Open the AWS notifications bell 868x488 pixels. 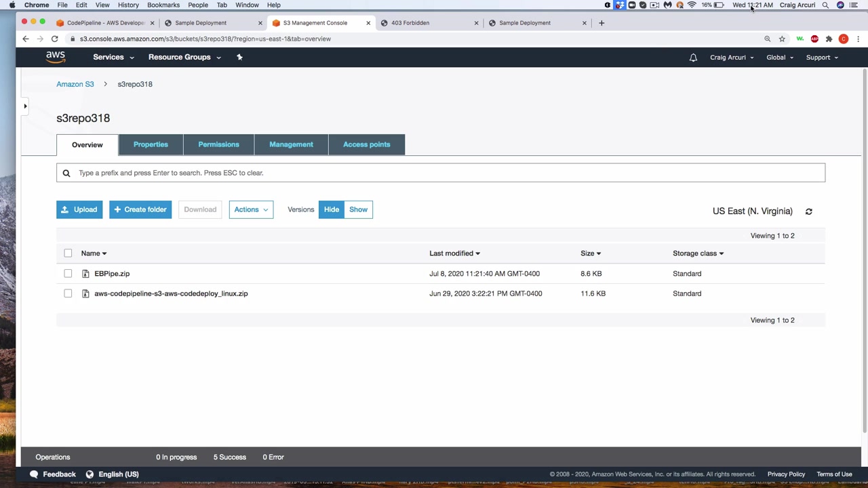(693, 58)
